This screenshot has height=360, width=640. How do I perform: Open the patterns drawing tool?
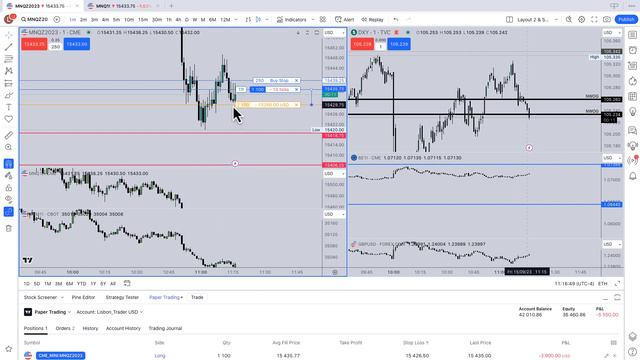click(x=9, y=71)
